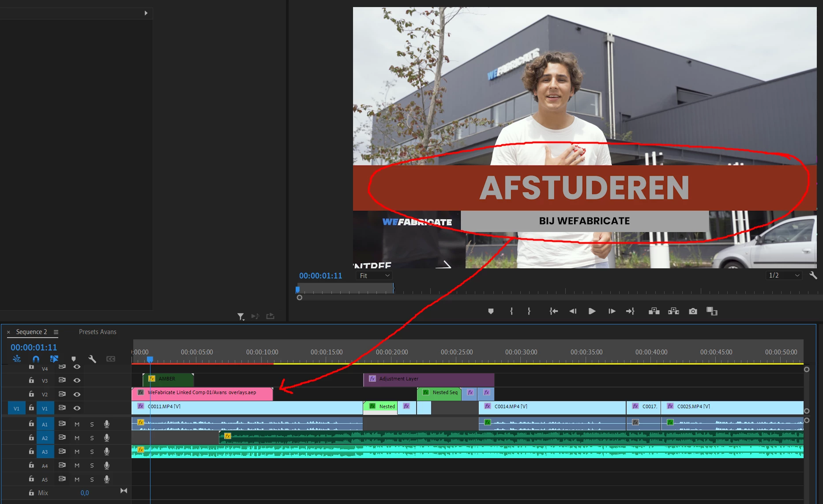The width and height of the screenshot is (823, 504).
Task: Close the Sequence 2 tab
Action: (x=8, y=332)
